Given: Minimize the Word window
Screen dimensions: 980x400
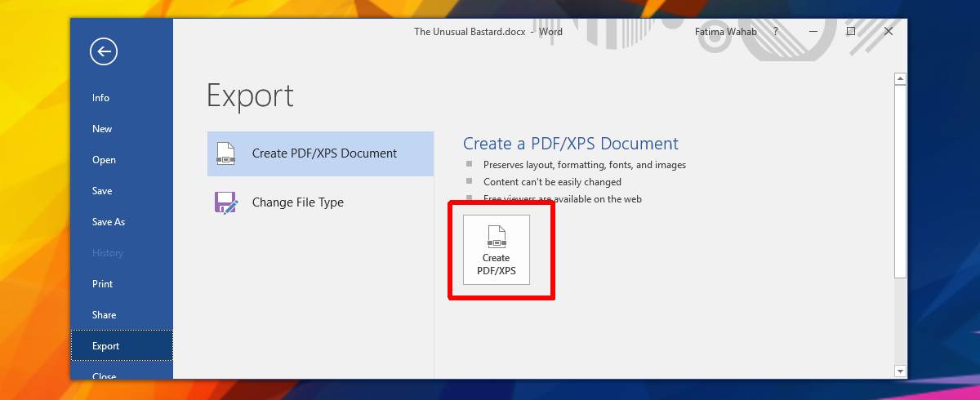Looking at the screenshot, I should [x=813, y=32].
